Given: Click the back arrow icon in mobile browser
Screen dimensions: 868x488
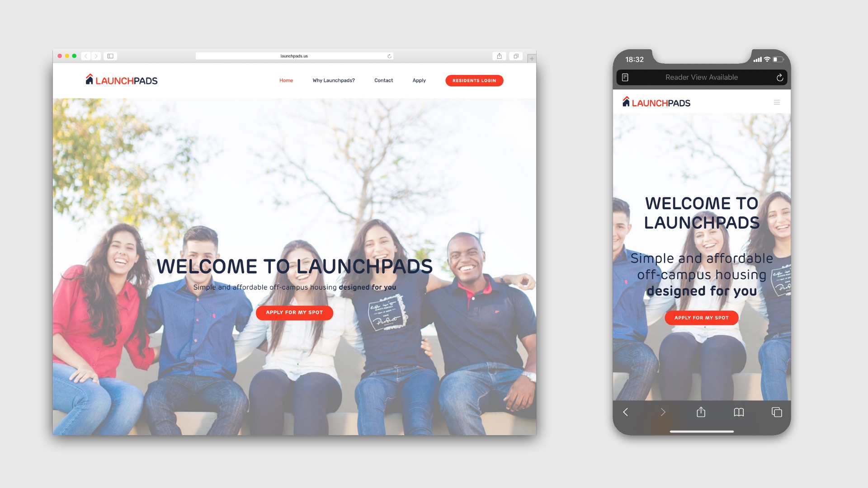Looking at the screenshot, I should pos(626,411).
